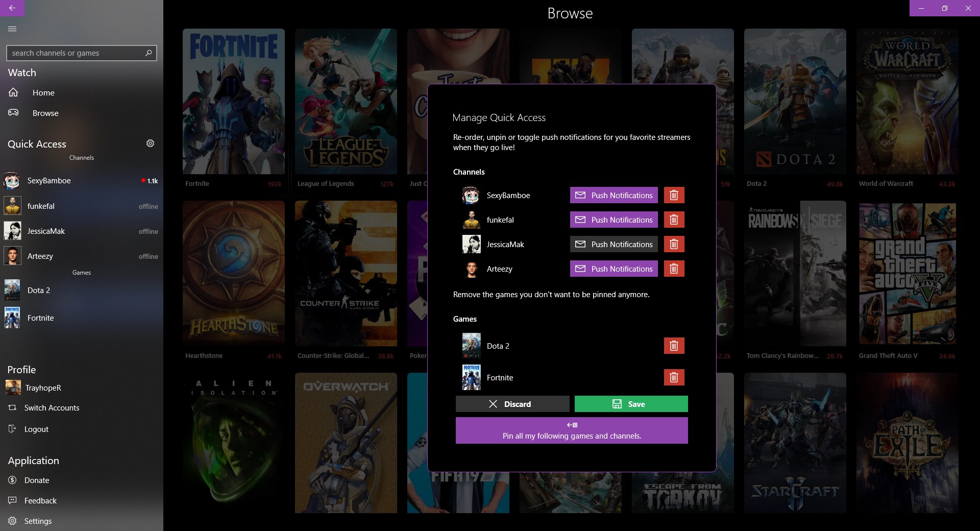Delete SexyBamboe from Quick Access channels
The width and height of the screenshot is (980, 531).
click(x=674, y=195)
